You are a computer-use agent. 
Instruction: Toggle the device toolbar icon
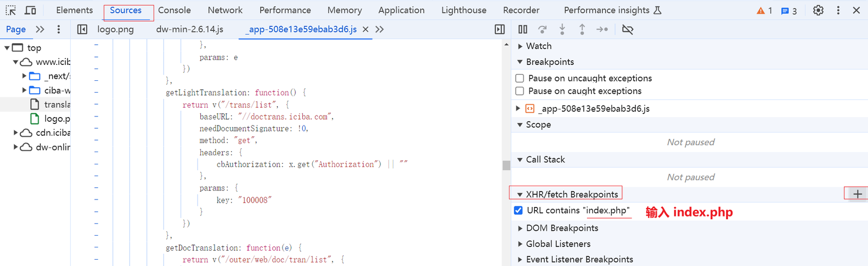(31, 10)
